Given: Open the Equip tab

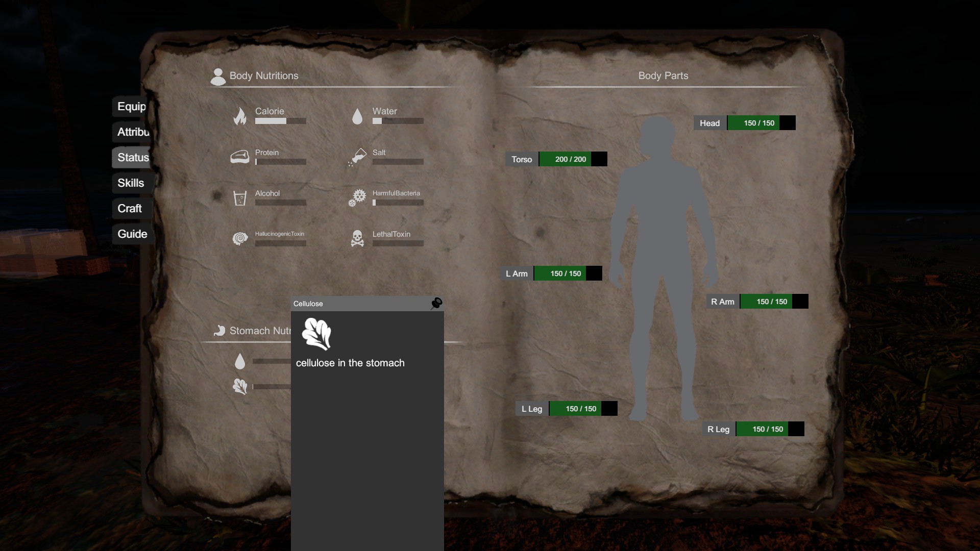Looking at the screenshot, I should (x=132, y=107).
